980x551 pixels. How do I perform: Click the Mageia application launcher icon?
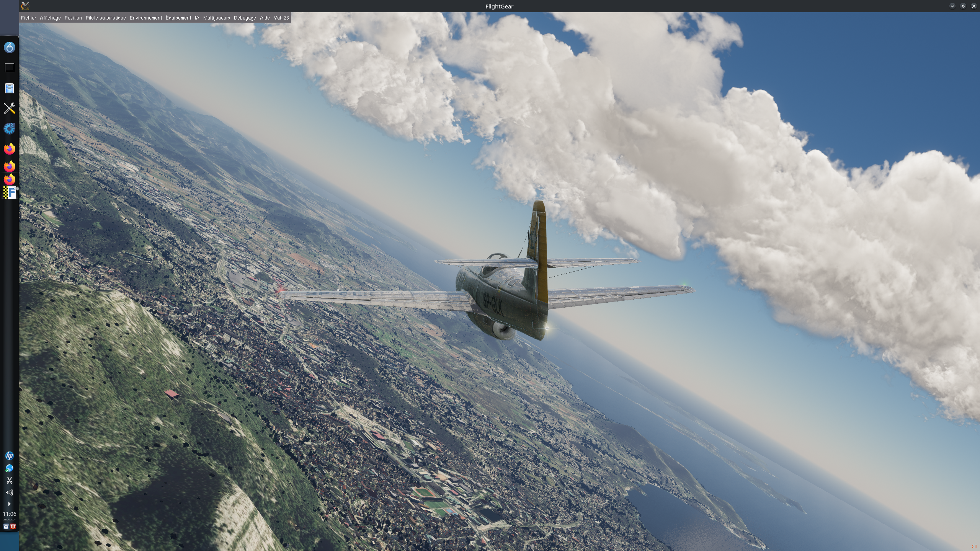[9, 47]
